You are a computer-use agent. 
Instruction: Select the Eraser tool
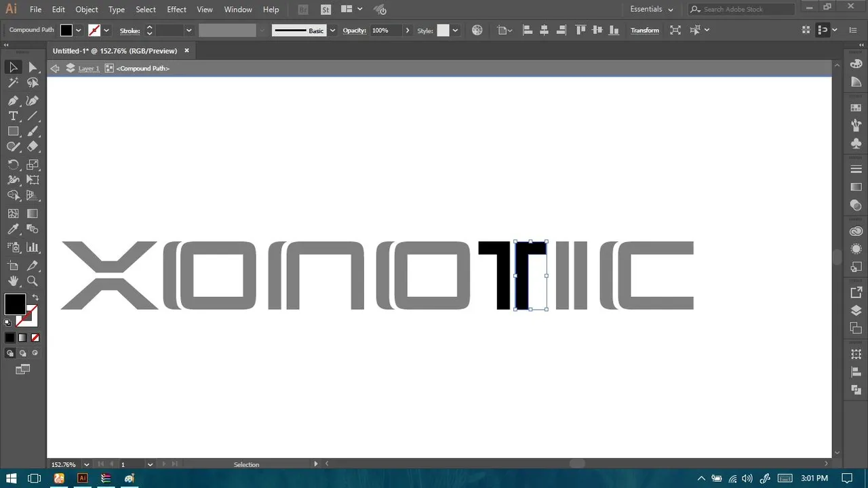point(33,146)
